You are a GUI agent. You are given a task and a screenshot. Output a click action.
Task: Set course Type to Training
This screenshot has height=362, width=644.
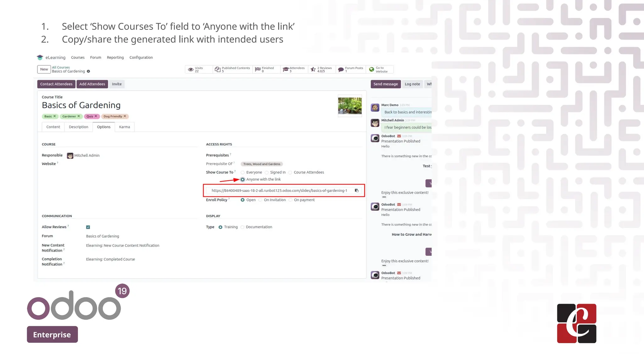(x=220, y=227)
